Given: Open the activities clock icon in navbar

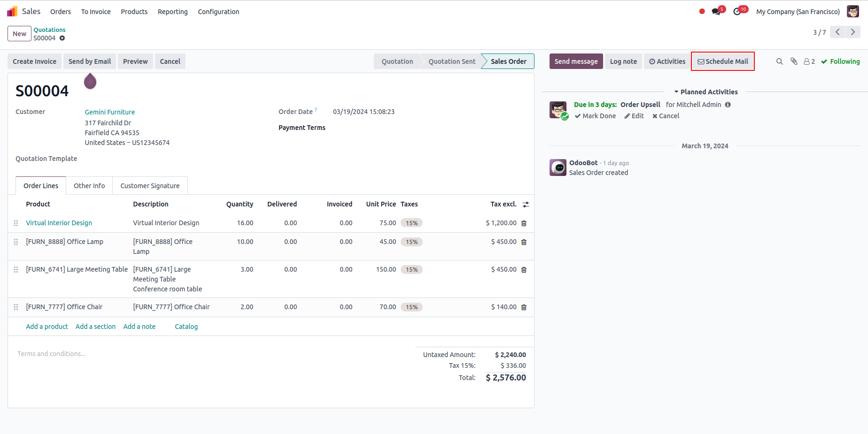Looking at the screenshot, I should pyautogui.click(x=737, y=12).
